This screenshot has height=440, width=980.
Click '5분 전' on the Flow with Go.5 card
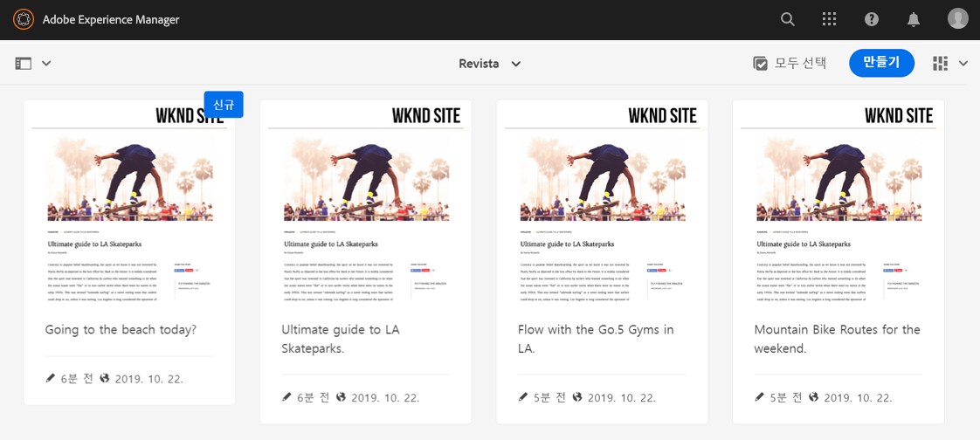(x=549, y=397)
